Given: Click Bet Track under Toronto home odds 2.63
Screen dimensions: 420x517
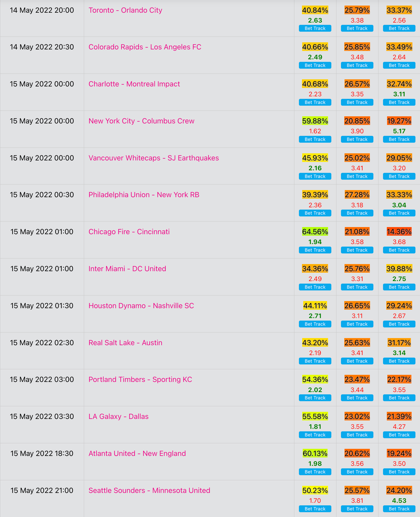Looking at the screenshot, I should 315,28.
